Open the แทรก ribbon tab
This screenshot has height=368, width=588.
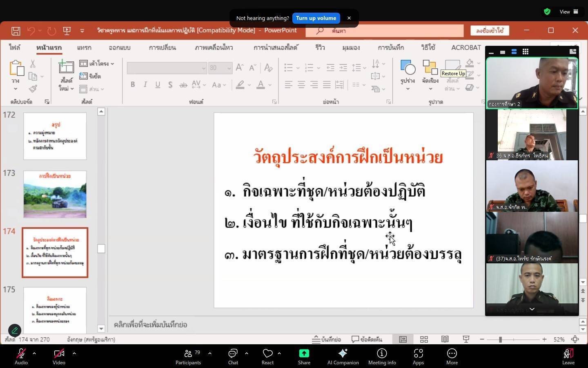coord(84,47)
